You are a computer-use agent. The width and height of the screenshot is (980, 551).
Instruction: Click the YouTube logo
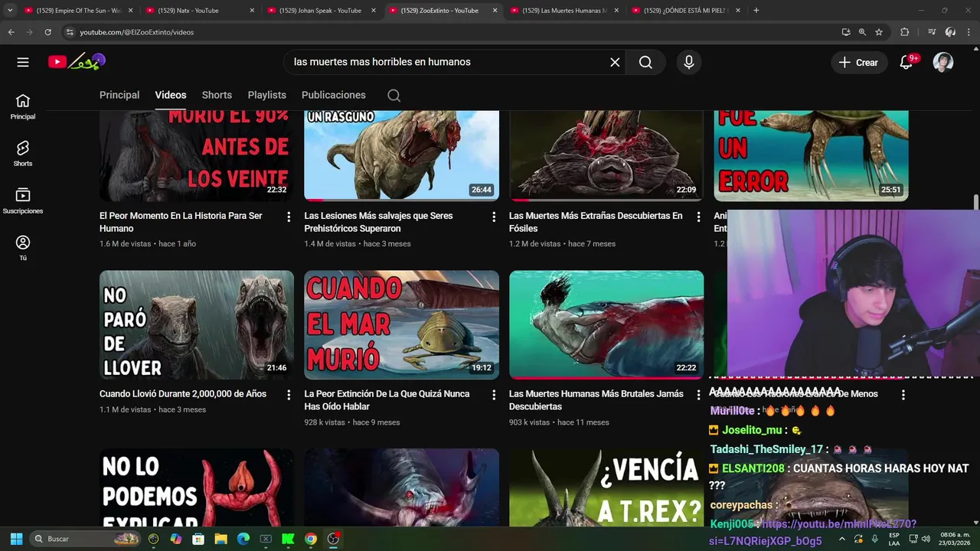(x=77, y=62)
